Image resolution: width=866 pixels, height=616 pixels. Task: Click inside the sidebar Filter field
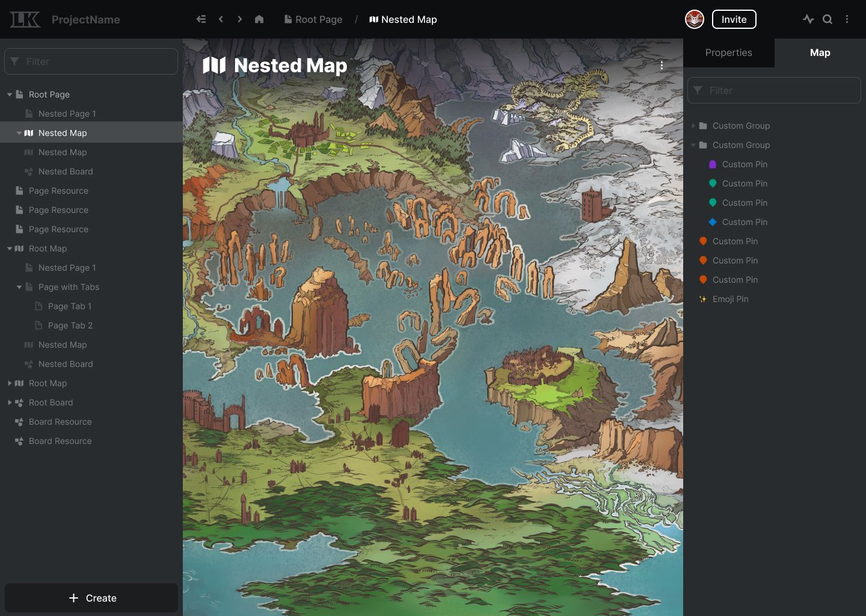[x=91, y=61]
